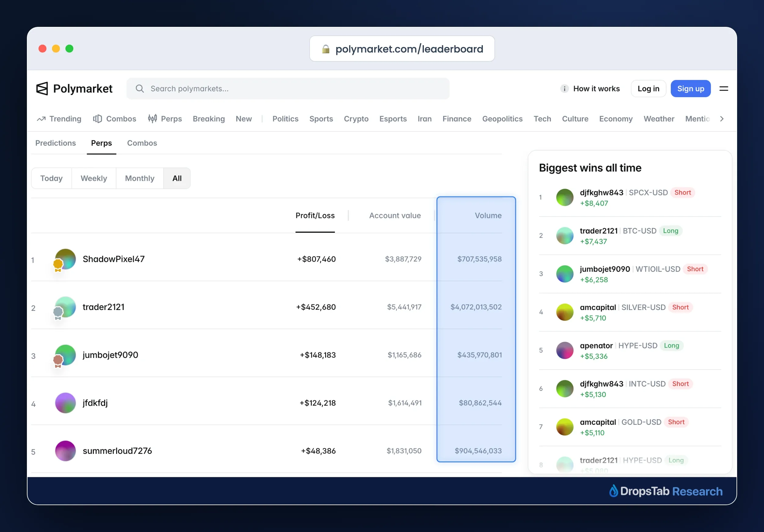Viewport: 764px width, 532px height.
Task: Click the SPCX-USD market label
Action: click(x=648, y=192)
